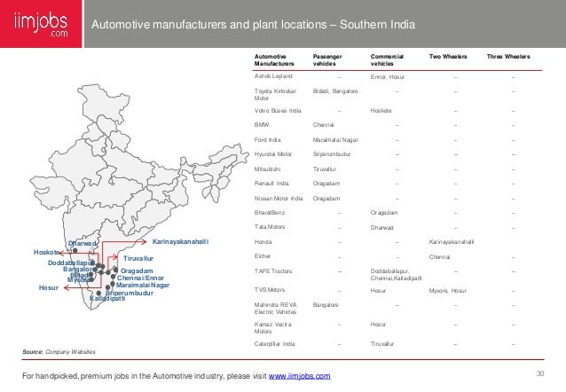The height and width of the screenshot is (392, 566).
Task: Select the 'Eicher' manufacturer cell
Action: pyautogui.click(x=262, y=256)
